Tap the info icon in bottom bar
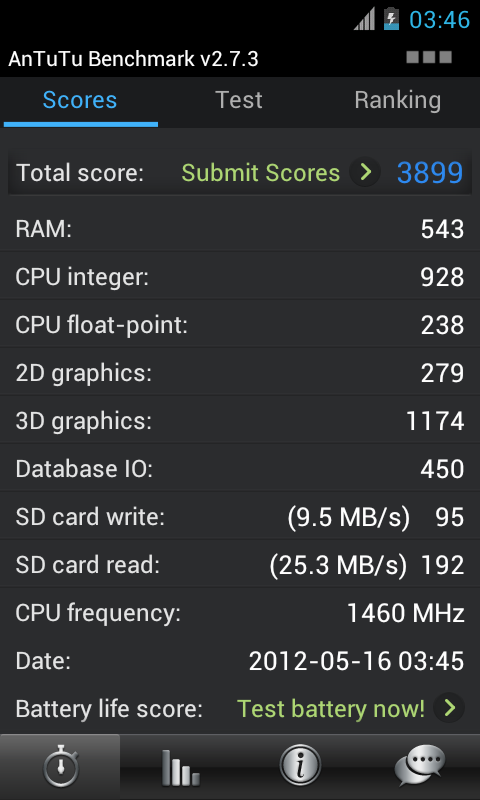The image size is (480, 800). [300, 767]
